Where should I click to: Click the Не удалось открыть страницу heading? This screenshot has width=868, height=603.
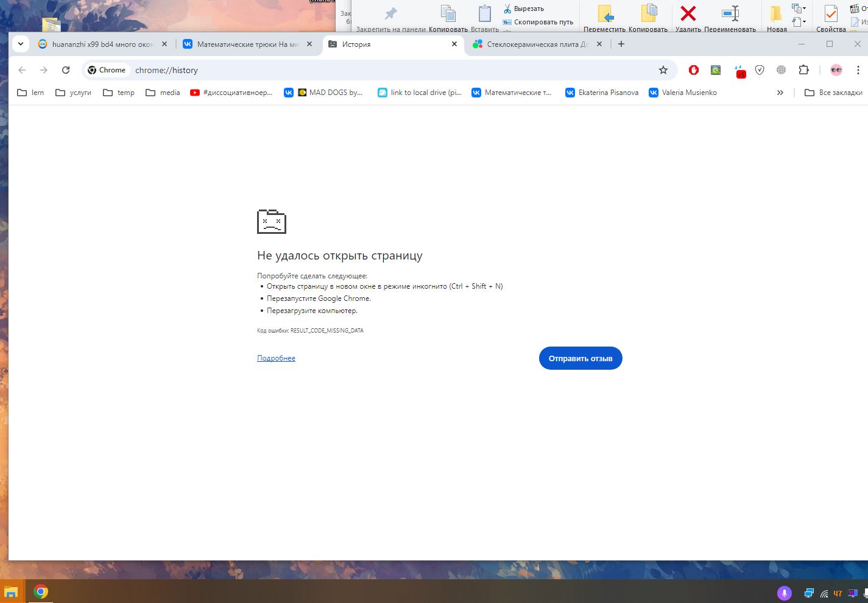click(x=340, y=255)
